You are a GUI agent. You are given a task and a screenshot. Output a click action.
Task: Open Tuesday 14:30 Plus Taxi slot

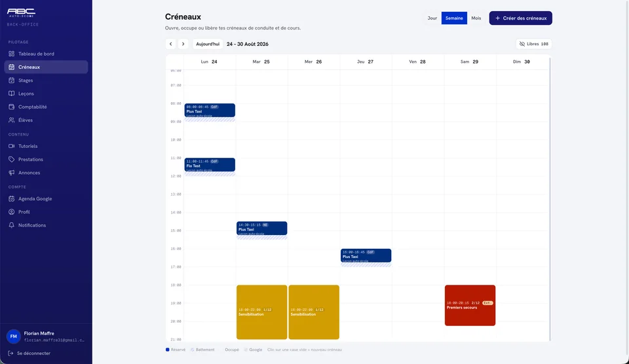262,228
